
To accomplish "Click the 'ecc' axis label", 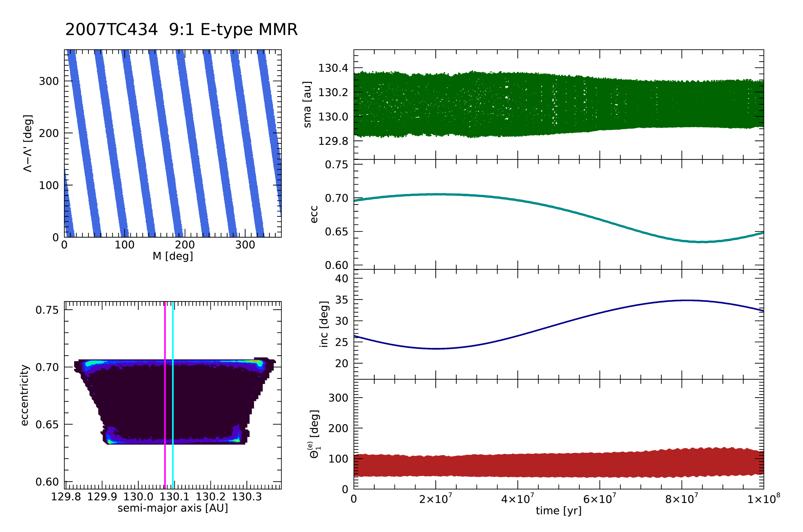I will pyautogui.click(x=314, y=215).
